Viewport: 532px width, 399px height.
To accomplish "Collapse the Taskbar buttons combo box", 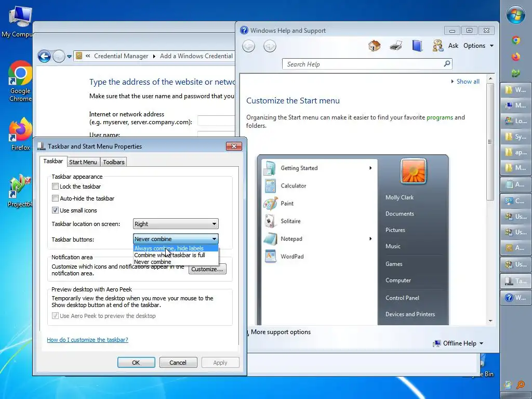I will pos(176,239).
